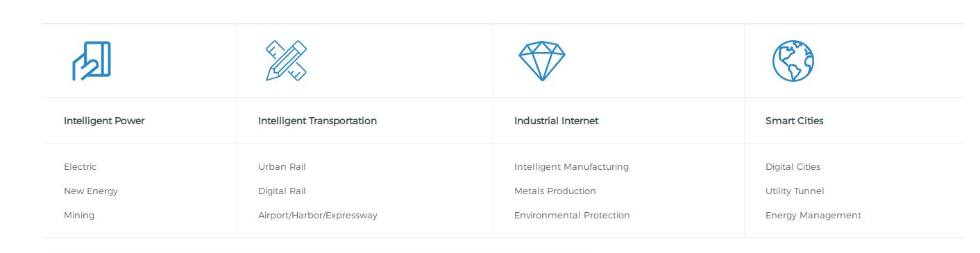Open Utility Tunnel page
Screen dimensions: 980x253
(795, 191)
